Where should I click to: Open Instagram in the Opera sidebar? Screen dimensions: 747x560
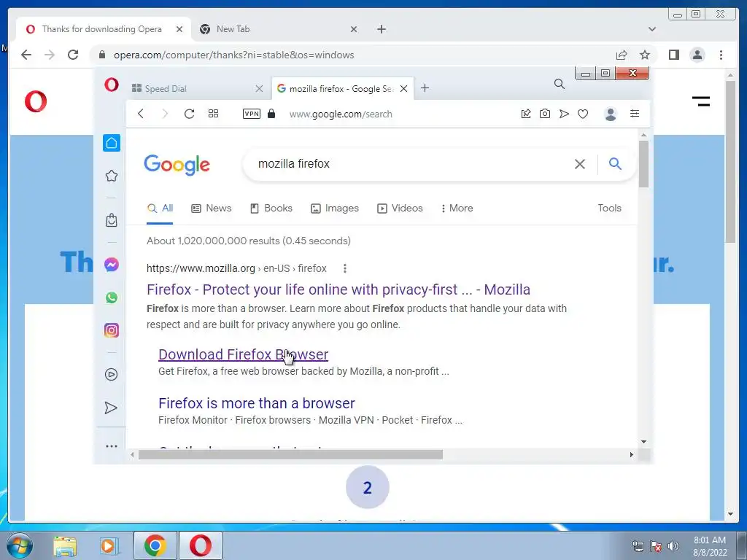(112, 330)
